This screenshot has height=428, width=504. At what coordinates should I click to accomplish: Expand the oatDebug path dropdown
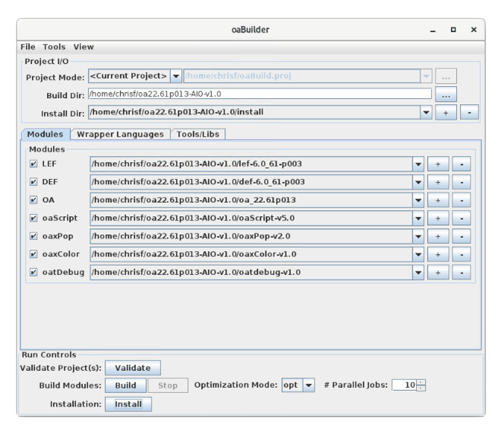[x=418, y=272]
